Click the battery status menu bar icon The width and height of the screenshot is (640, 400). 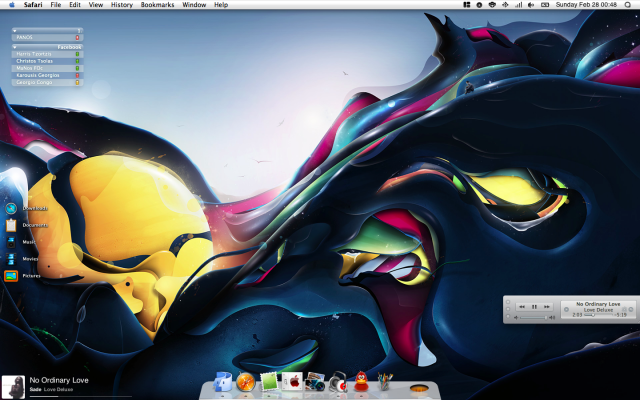point(545,5)
